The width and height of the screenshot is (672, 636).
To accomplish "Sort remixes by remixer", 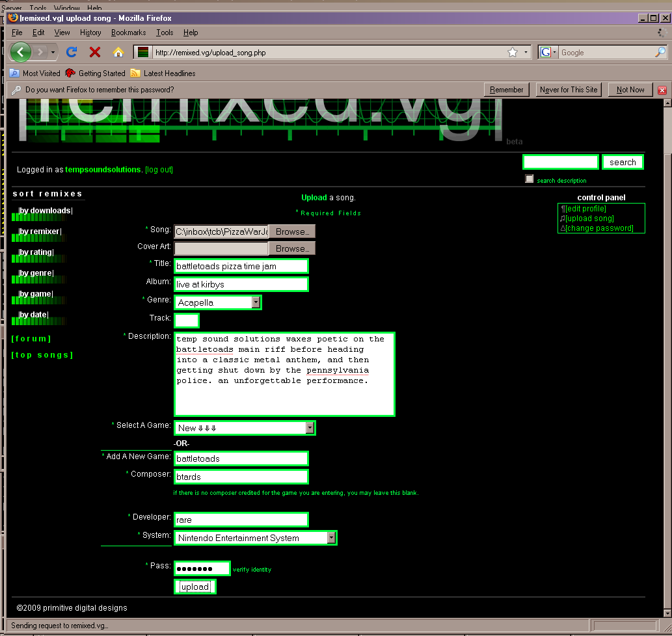I will [x=40, y=232].
